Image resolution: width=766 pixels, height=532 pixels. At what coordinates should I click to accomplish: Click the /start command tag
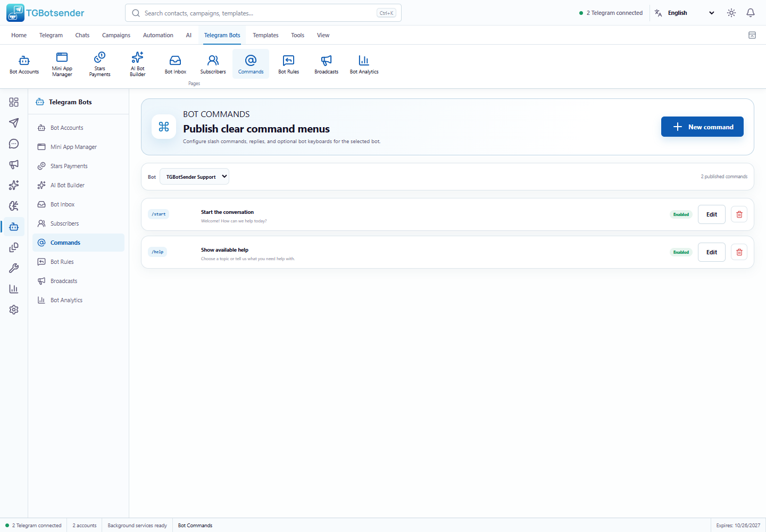click(159, 214)
